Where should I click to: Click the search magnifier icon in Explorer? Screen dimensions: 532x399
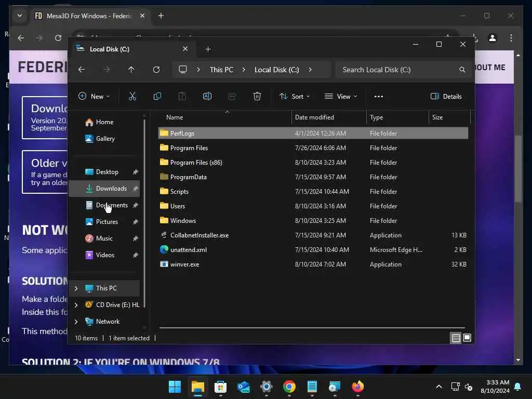(462, 70)
